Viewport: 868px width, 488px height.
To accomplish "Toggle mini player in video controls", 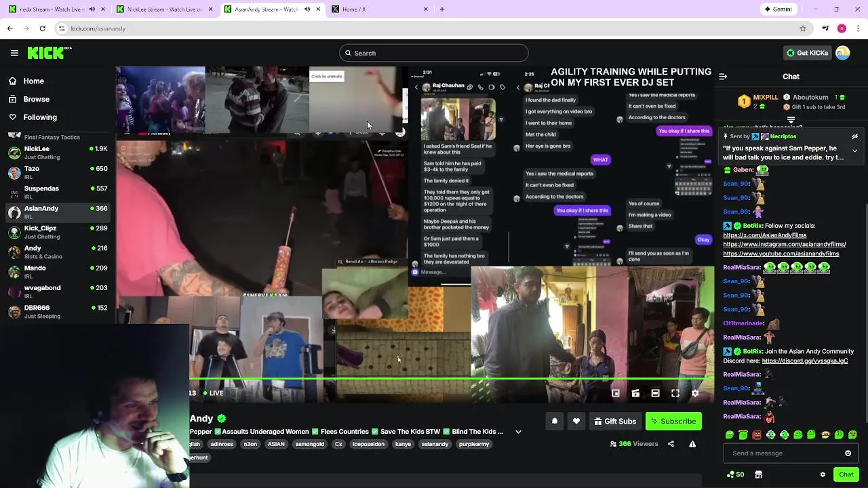I will 616,393.
